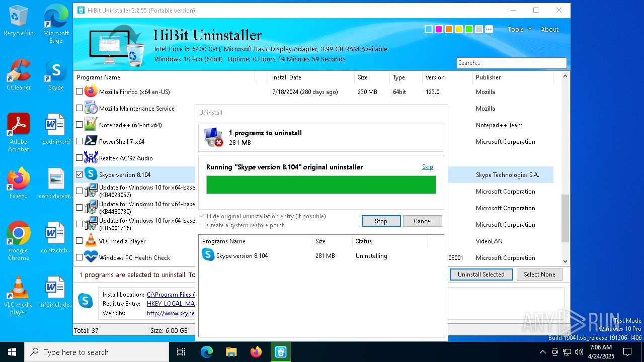Open more color themes ellipsis button
644x362 pixels.
tap(489, 29)
